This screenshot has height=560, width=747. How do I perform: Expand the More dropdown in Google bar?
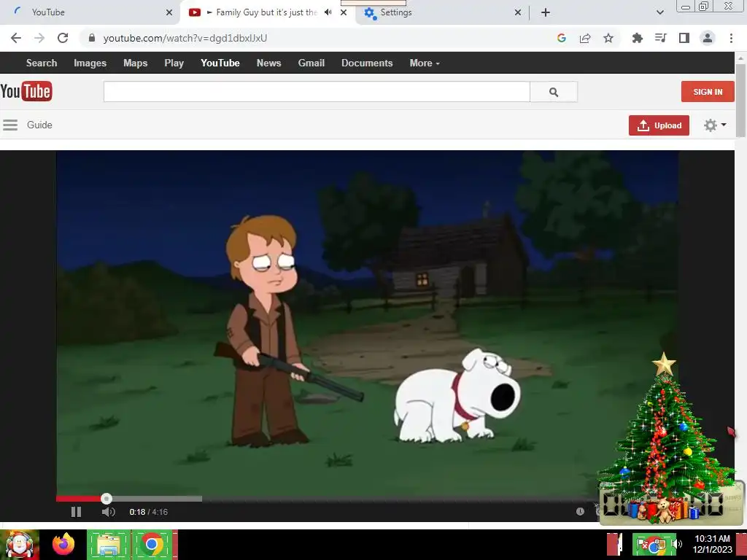425,63
